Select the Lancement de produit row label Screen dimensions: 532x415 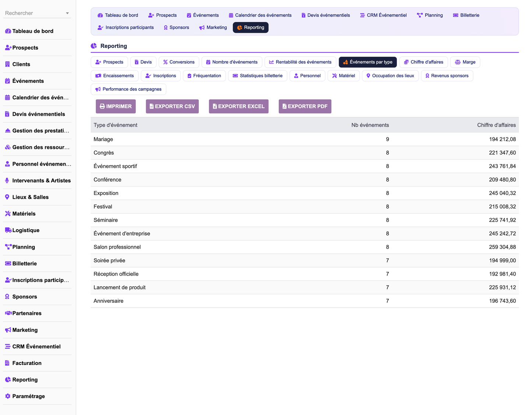[119, 288]
